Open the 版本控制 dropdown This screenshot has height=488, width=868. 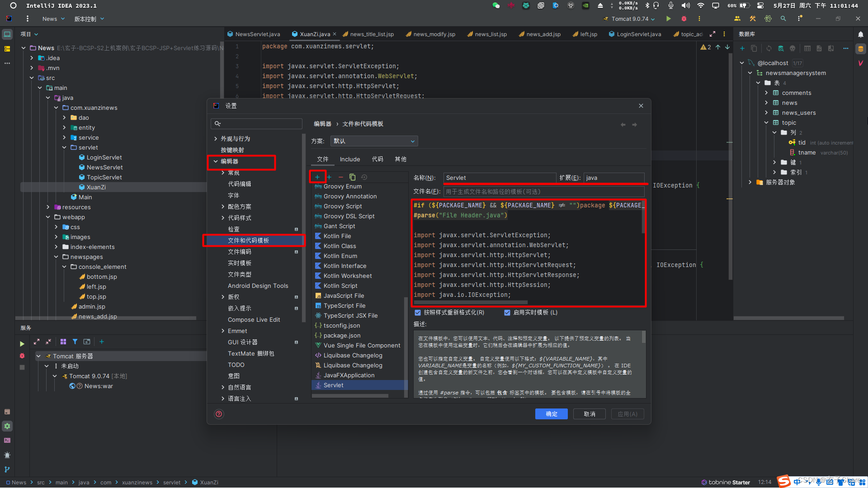click(x=89, y=19)
